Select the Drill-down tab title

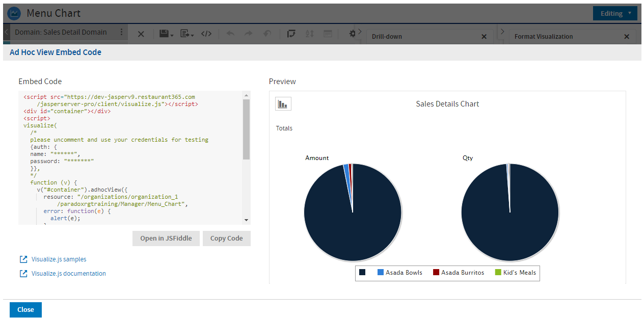point(387,37)
